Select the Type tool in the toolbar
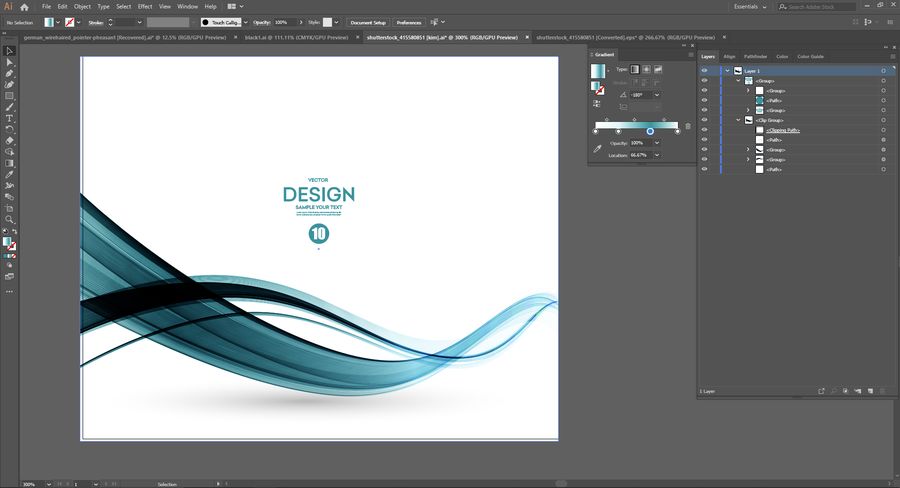 (x=10, y=118)
